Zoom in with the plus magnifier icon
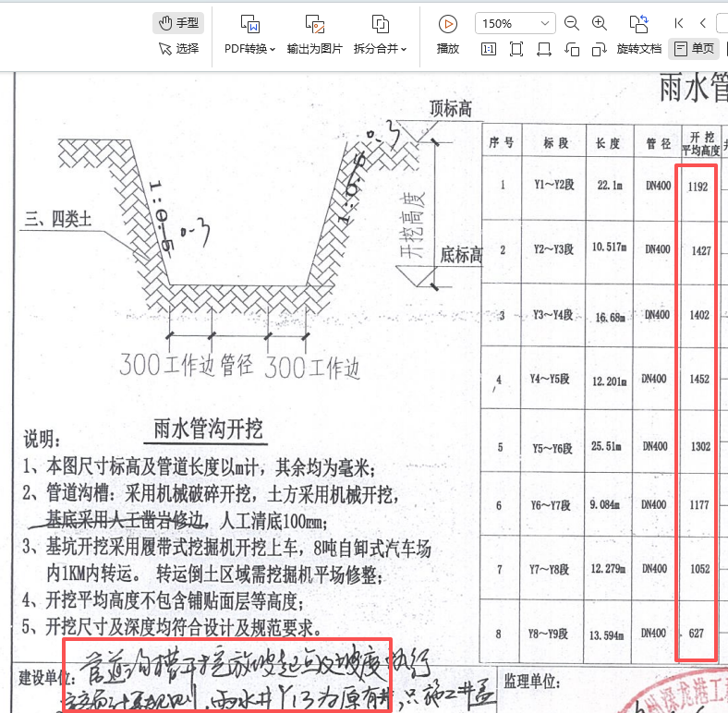728x713 pixels. click(600, 23)
